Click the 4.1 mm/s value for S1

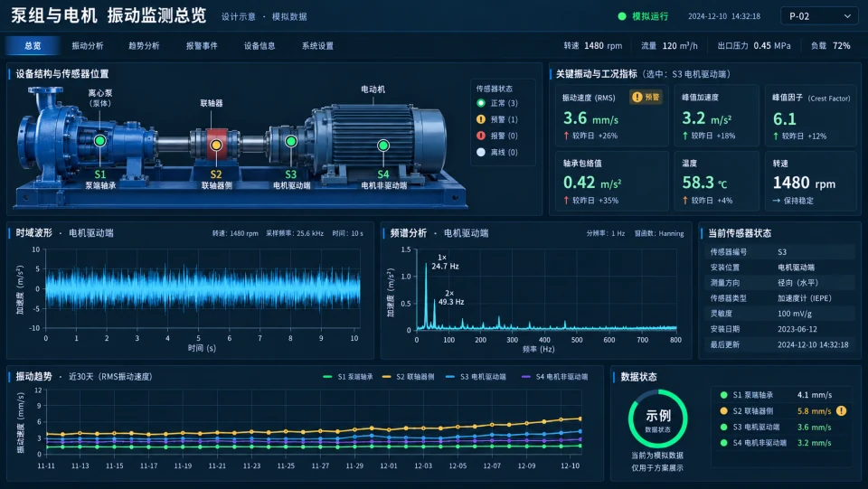(815, 395)
